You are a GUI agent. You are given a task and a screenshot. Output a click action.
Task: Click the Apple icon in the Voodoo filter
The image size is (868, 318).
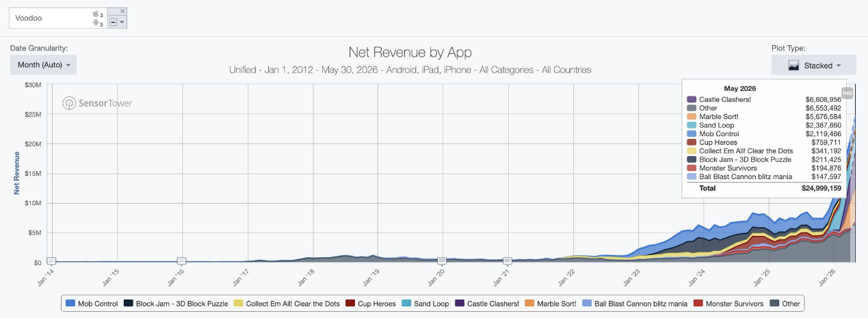tap(96, 14)
